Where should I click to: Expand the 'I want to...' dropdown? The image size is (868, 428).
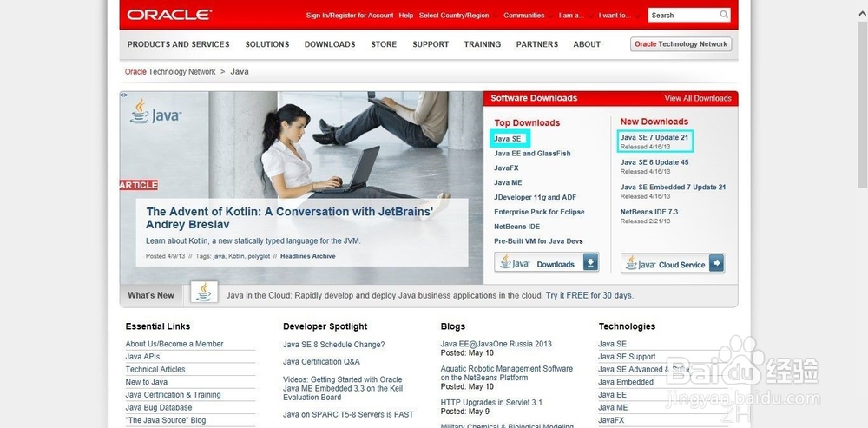(618, 16)
